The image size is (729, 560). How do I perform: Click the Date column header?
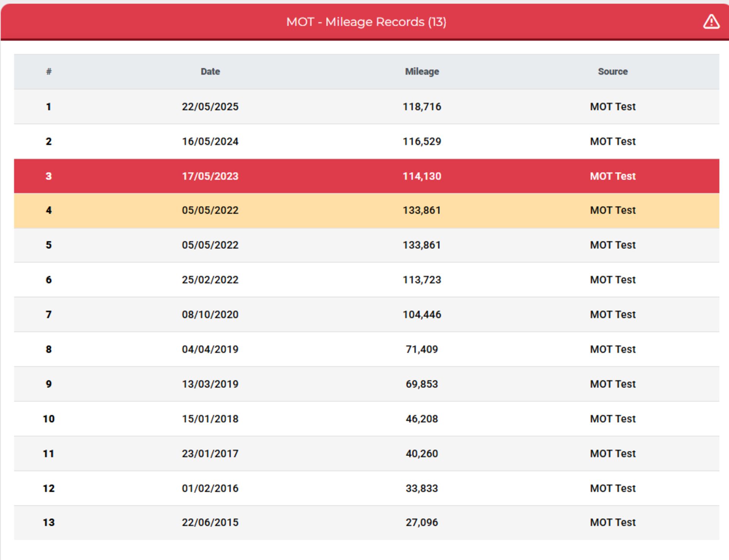210,71
